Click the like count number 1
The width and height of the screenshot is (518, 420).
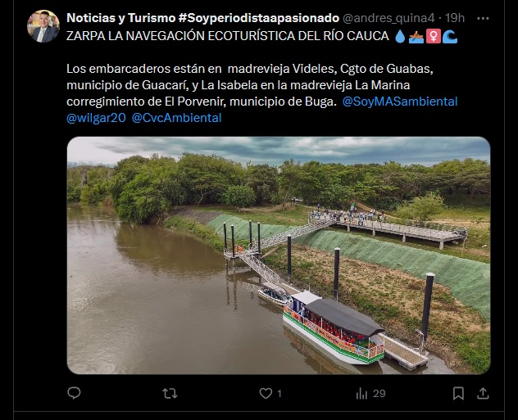[279, 394]
